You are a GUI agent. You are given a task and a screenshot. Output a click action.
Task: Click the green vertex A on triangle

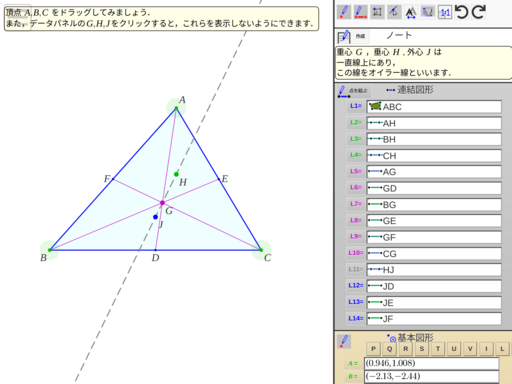(176, 108)
